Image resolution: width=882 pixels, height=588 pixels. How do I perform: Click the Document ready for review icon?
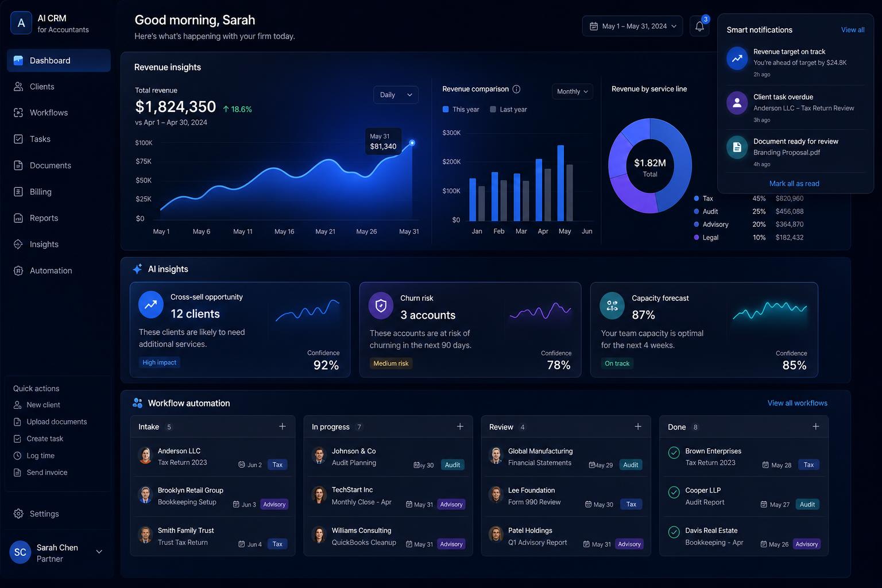(737, 148)
